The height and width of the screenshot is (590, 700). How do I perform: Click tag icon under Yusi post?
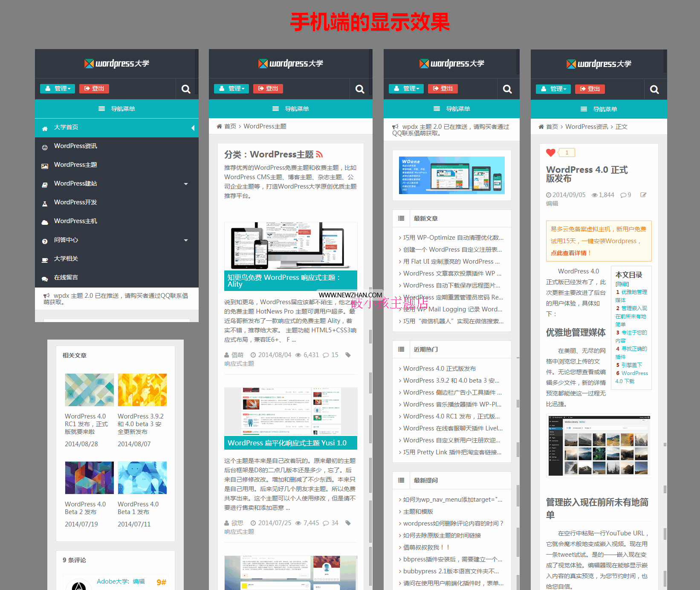(x=348, y=523)
